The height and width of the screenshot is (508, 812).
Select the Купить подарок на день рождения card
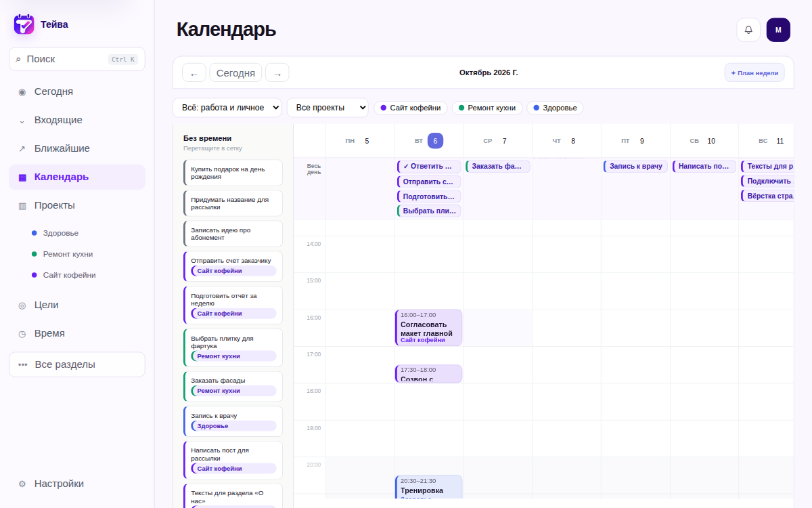tap(233, 173)
